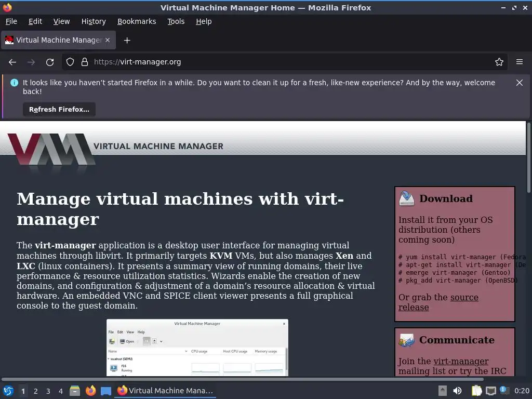Viewport: 532px width, 399px height.
Task: Click the 'emerge virt-manager (Gentoo)' line
Action: tap(454, 273)
